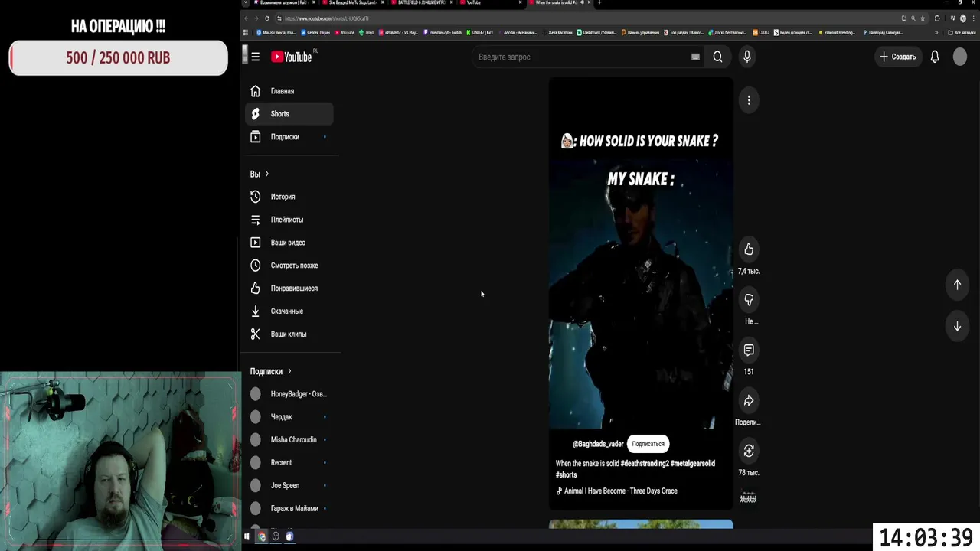The width and height of the screenshot is (980, 551).
Task: Open Joe Speen channel subscription
Action: tap(289, 486)
